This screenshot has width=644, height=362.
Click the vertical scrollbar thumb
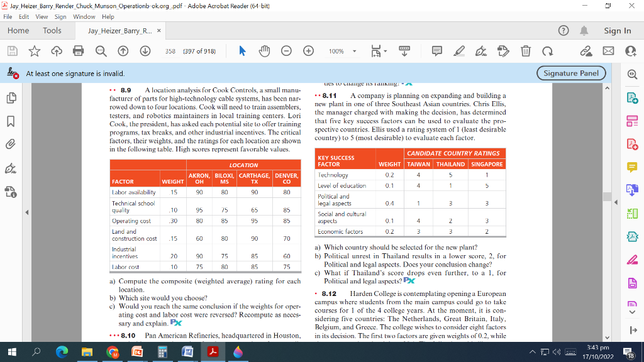[608, 197]
